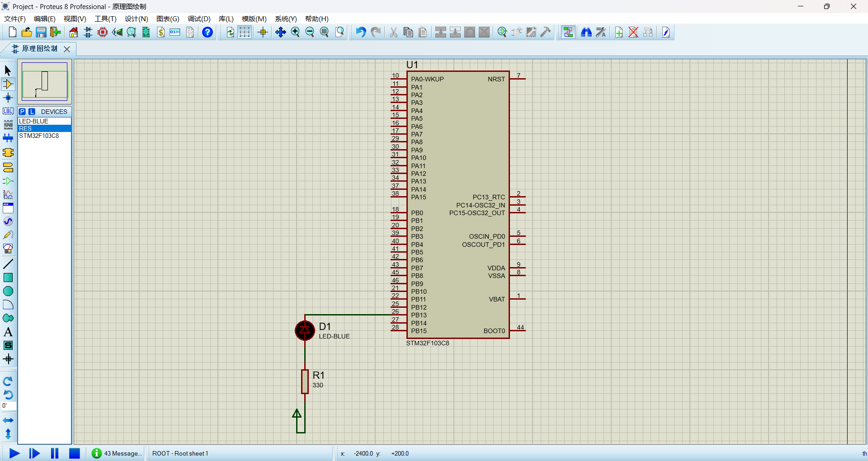This screenshot has width=868, height=461.
Task: Click the rotation angle input field
Action: (9, 406)
